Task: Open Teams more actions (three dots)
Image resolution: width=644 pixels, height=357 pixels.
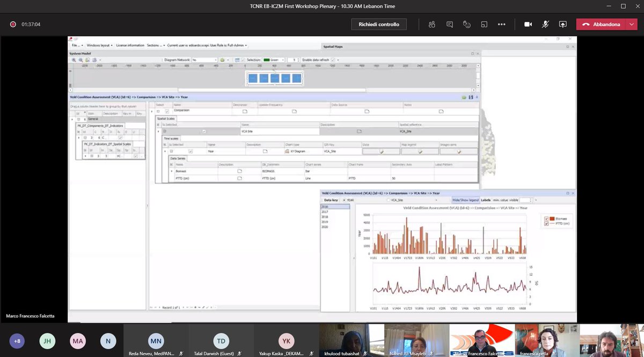Action: [502, 24]
